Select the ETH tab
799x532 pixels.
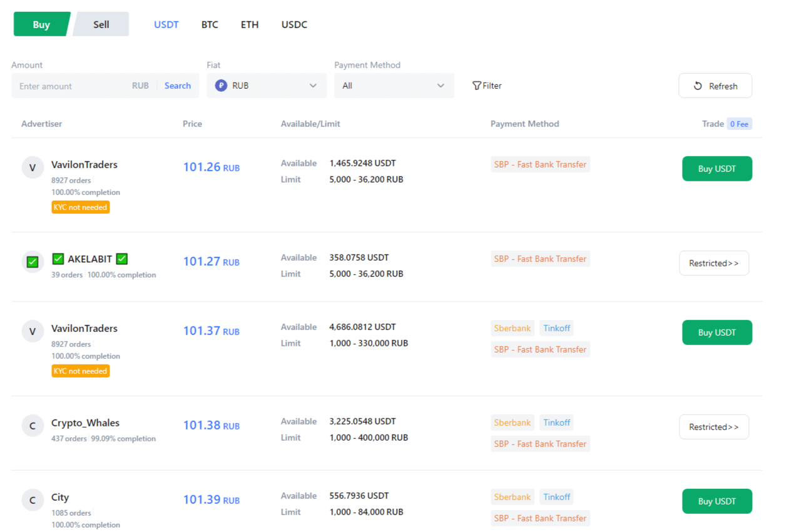coord(250,24)
